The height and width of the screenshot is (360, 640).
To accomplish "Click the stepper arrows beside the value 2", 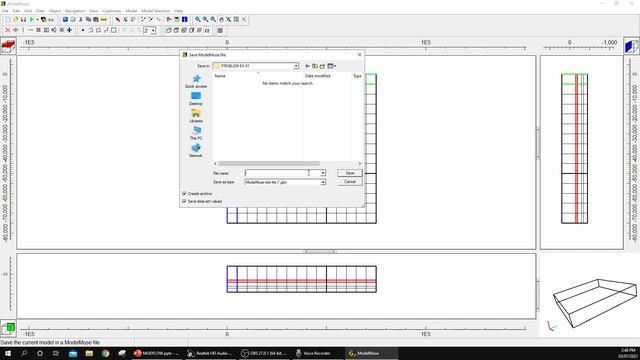I will point(153,31).
